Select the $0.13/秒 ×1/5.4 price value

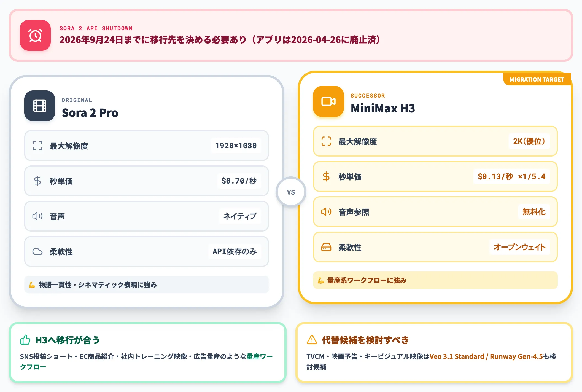[511, 176]
